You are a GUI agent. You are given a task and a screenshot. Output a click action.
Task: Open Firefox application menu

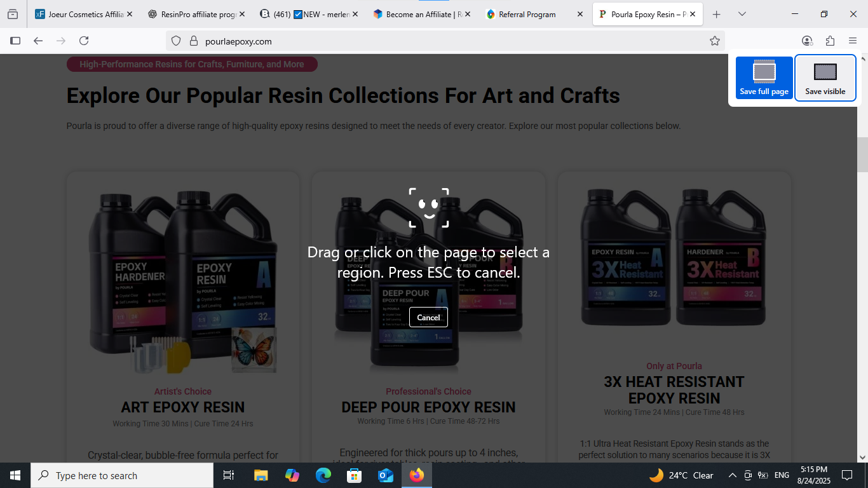click(853, 41)
